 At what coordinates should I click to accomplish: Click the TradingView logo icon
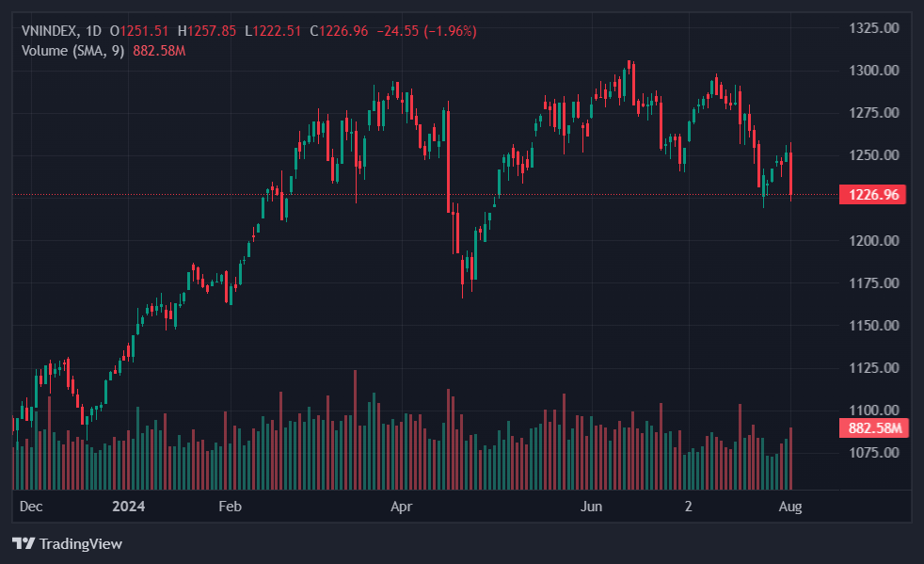point(23,543)
